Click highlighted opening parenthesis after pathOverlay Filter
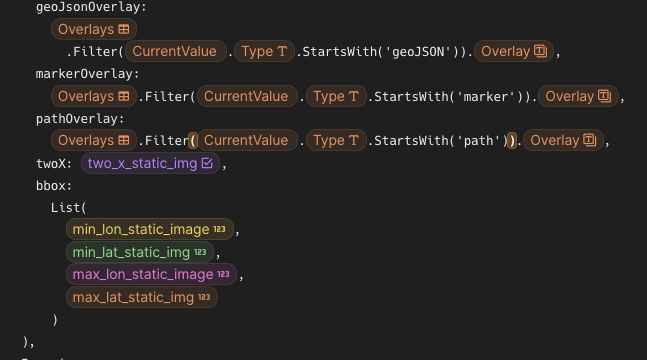The width and height of the screenshot is (647, 360). [x=193, y=140]
